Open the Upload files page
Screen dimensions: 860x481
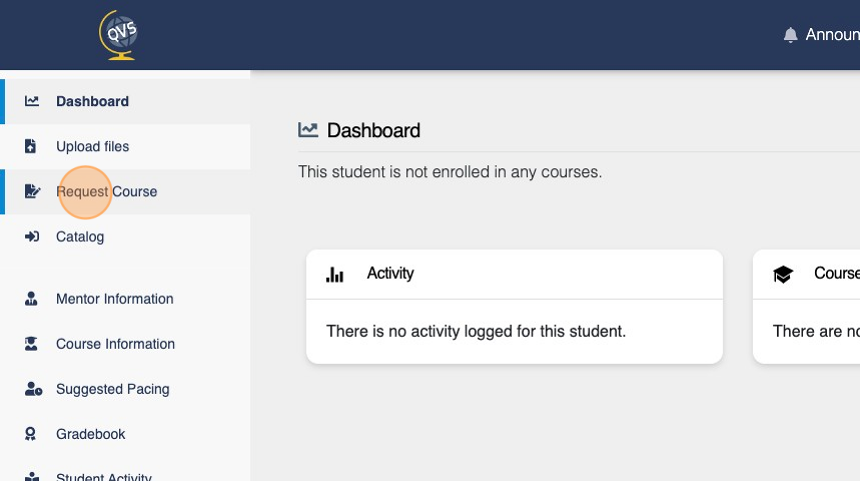(x=92, y=147)
